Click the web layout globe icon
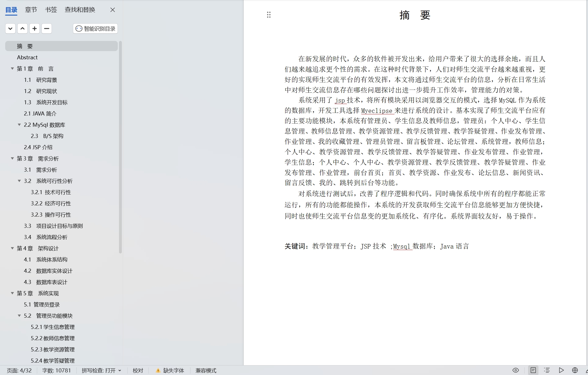Viewport: 588px width, 375px height. (x=575, y=370)
